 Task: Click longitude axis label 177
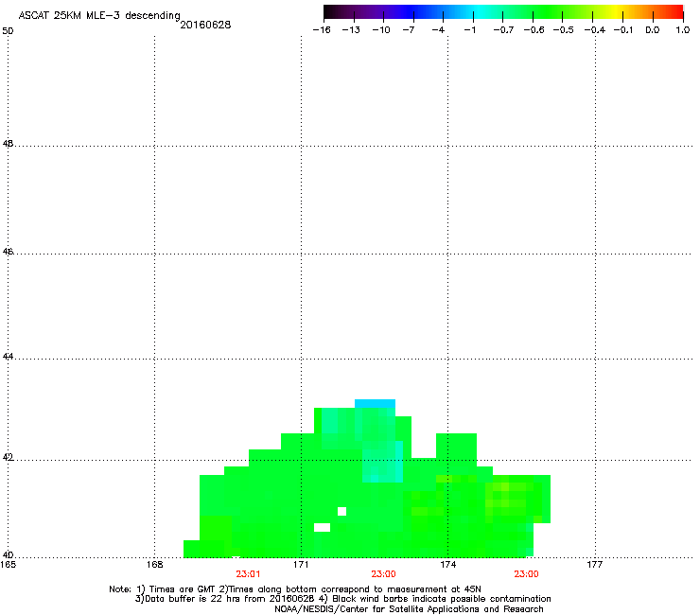pyautogui.click(x=594, y=565)
